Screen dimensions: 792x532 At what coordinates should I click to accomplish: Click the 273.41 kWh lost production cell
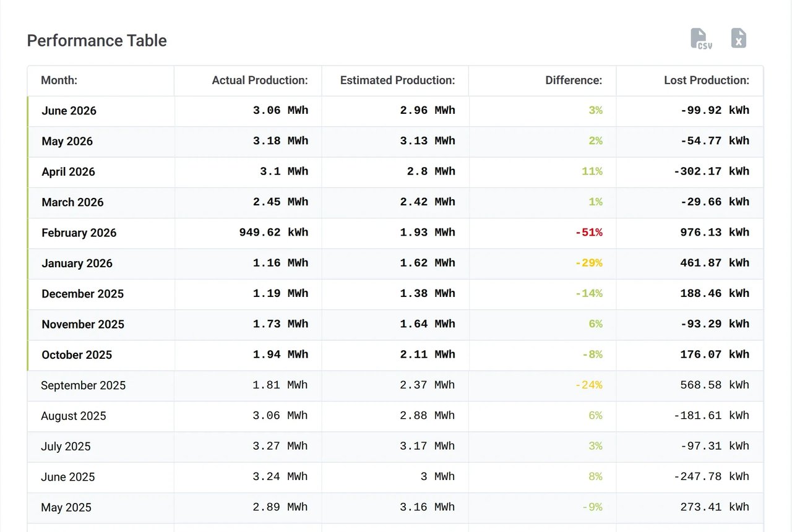(715, 507)
